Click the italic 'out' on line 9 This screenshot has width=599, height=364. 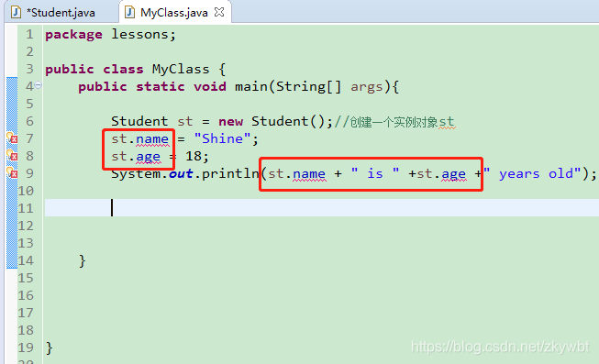click(x=181, y=173)
